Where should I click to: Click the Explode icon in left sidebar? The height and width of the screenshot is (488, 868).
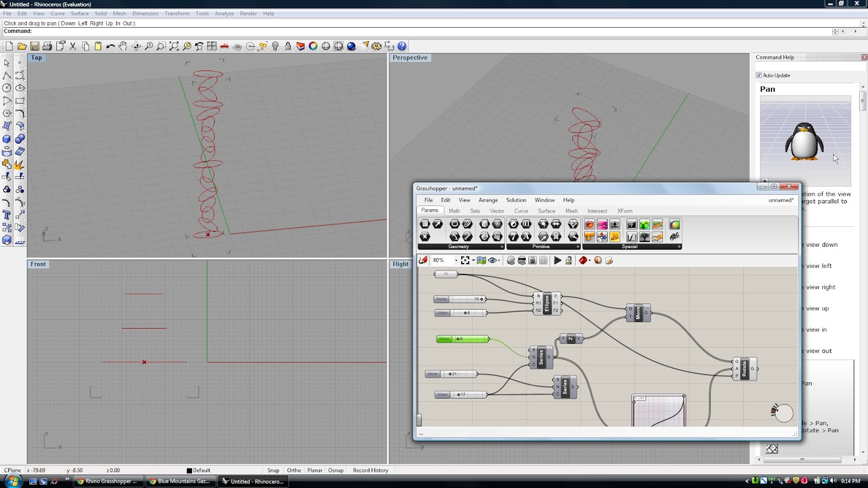coord(20,164)
